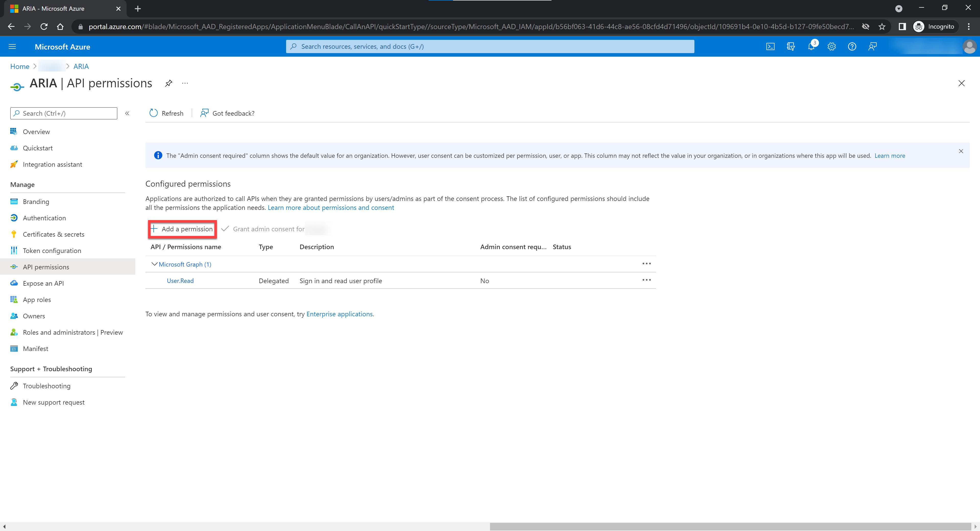The width and height of the screenshot is (980, 531).
Task: Pin the API permissions blade
Action: tap(168, 83)
